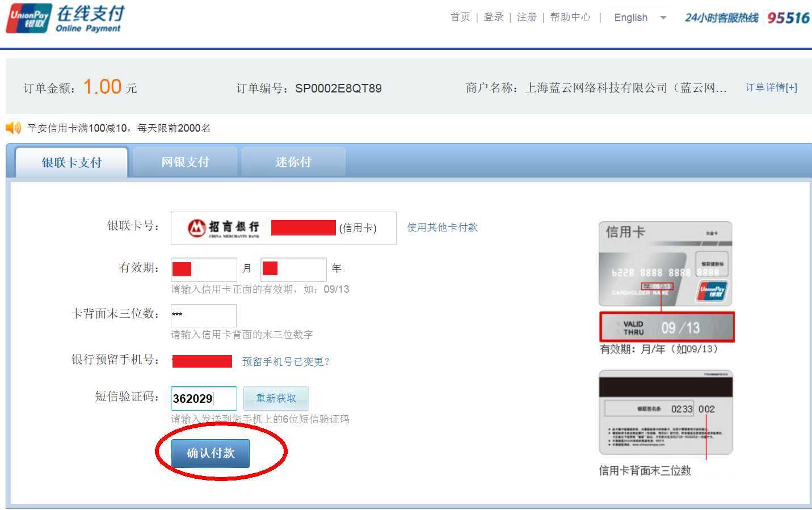Click the order amount 1.00
Viewport: 812px width, 510px height.
pyautogui.click(x=102, y=87)
